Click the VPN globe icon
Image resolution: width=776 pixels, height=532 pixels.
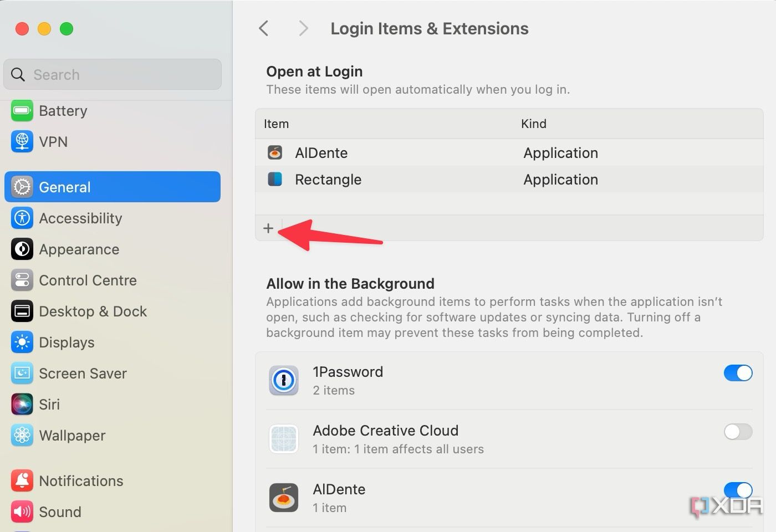[x=22, y=142]
